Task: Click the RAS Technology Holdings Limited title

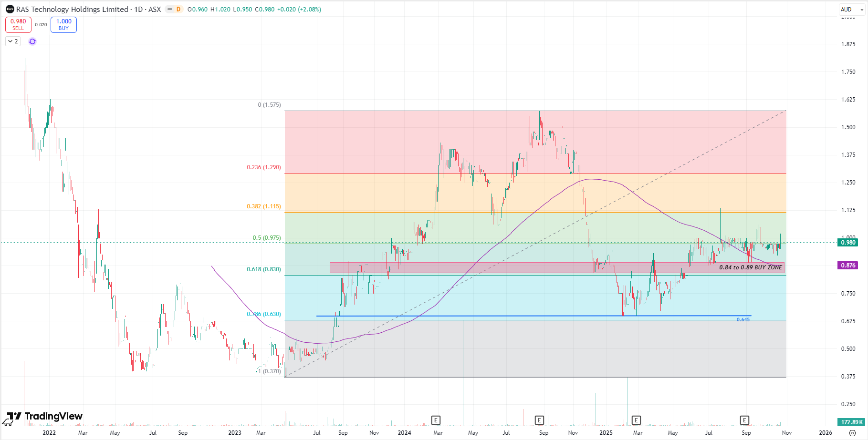Action: click(72, 9)
